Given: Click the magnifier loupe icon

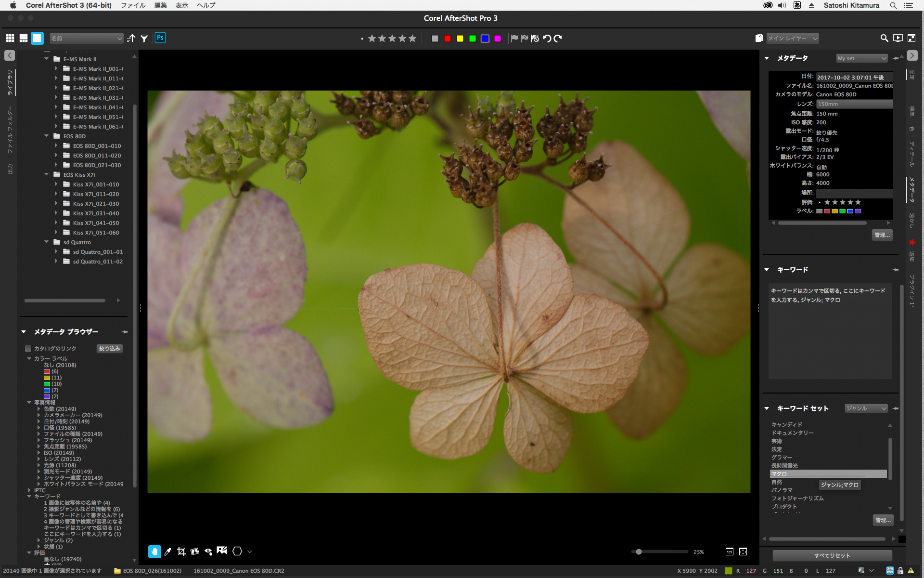Looking at the screenshot, I should [884, 38].
